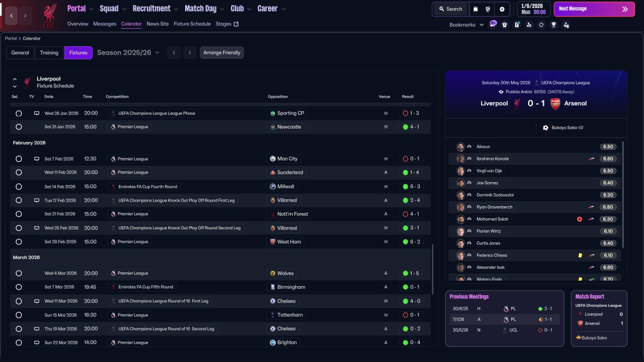Viewport: 644px width, 362px height.
Task: Expand the Career menu chevron
Action: [283, 9]
